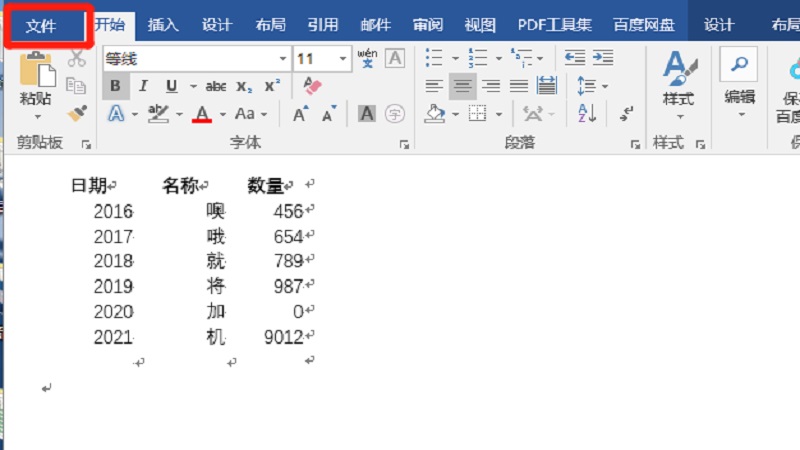
Task: Click the Grow Font size icon
Action: [300, 114]
